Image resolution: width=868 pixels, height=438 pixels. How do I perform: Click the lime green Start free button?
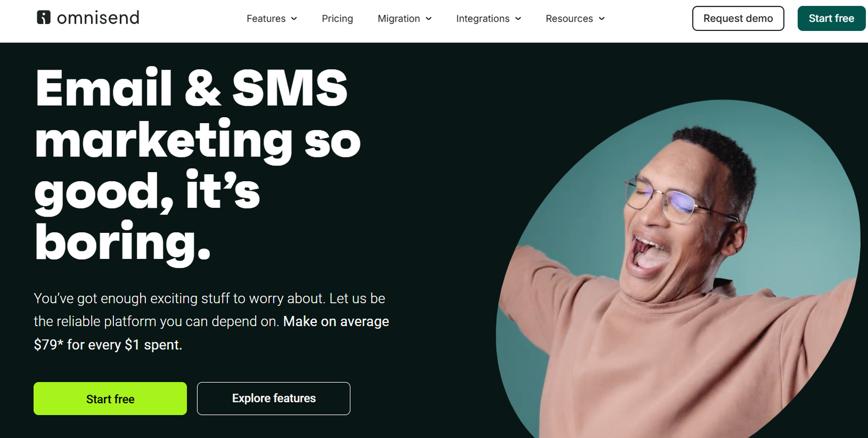click(x=110, y=399)
